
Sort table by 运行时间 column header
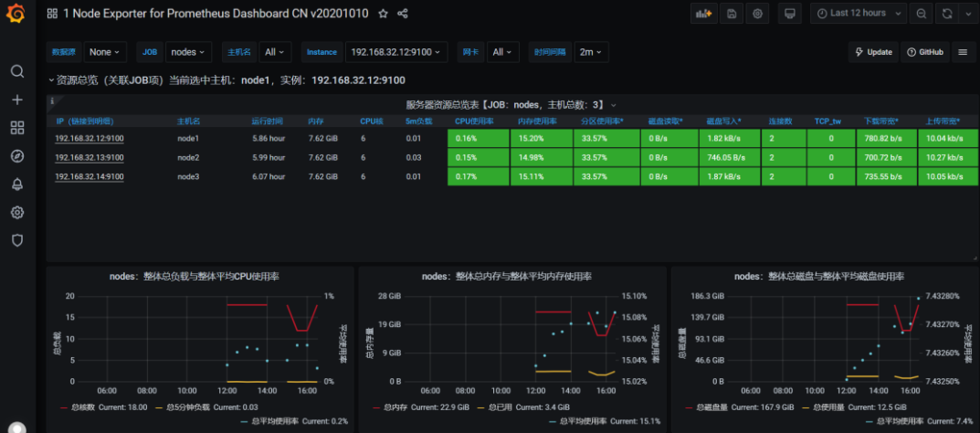(x=267, y=121)
